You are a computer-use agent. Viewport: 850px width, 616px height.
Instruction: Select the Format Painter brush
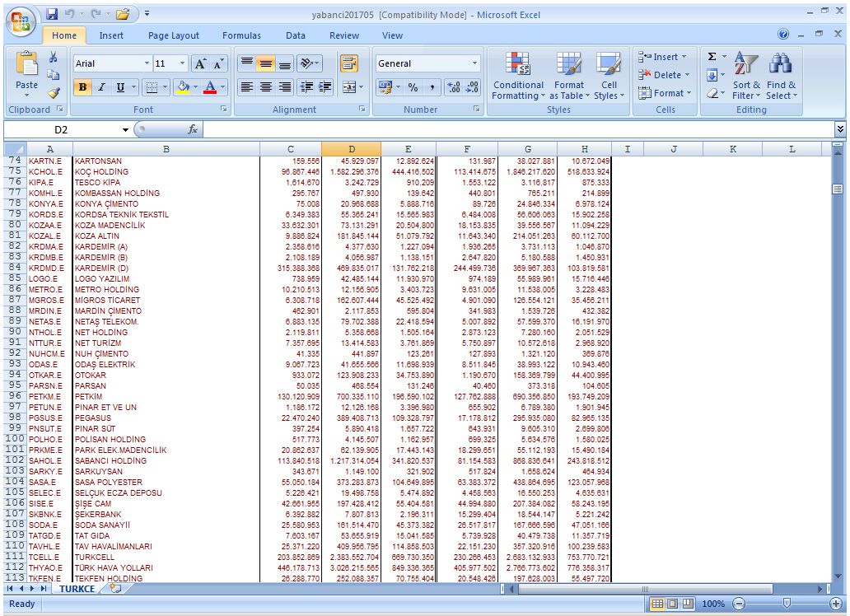(x=53, y=93)
